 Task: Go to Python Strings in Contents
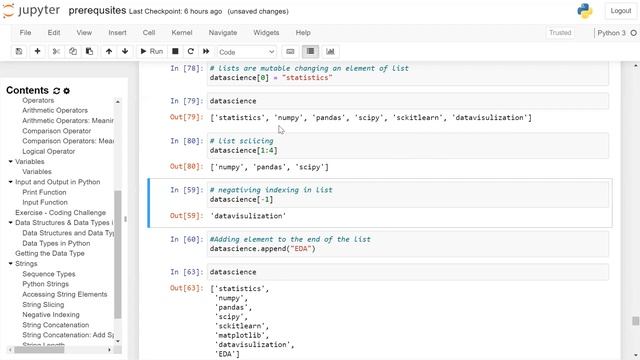click(45, 284)
